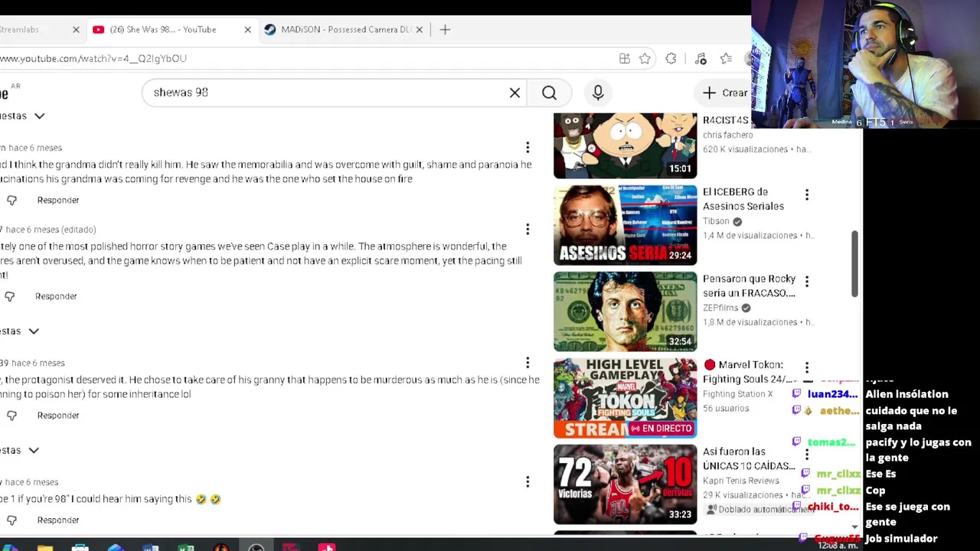Click the scrollbar down arrow
Viewport: 980px width, 551px height.
point(855,527)
